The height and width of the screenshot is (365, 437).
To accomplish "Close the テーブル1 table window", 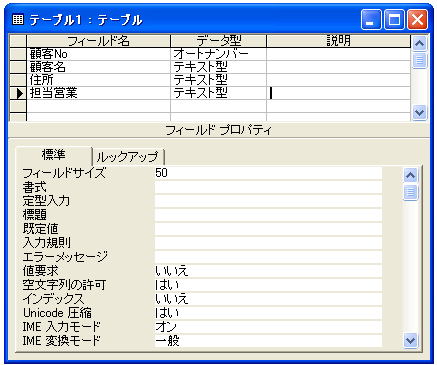I will click(417, 19).
